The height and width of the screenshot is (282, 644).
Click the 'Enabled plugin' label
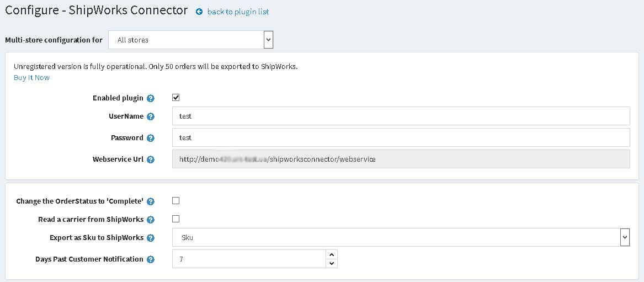coord(118,98)
